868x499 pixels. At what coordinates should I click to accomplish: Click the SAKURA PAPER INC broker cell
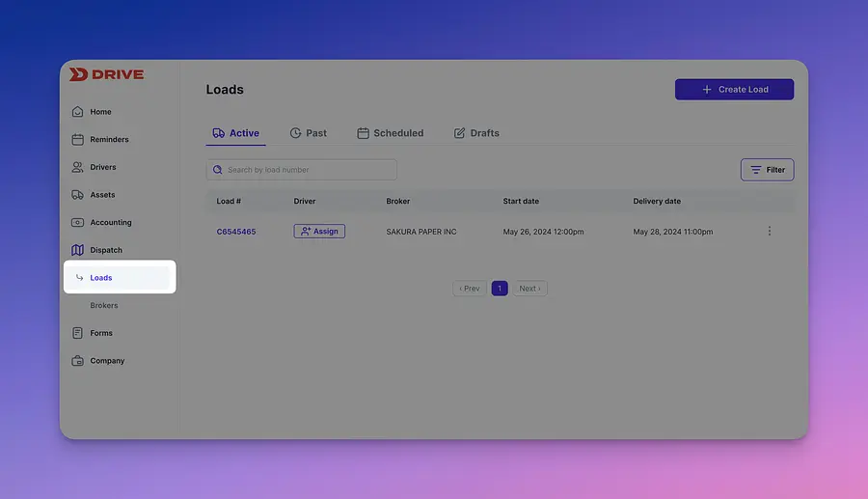421,232
